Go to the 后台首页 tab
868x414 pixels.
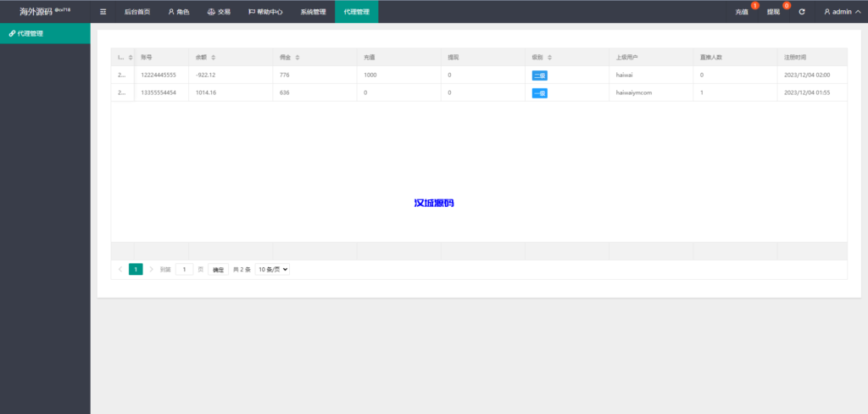137,12
